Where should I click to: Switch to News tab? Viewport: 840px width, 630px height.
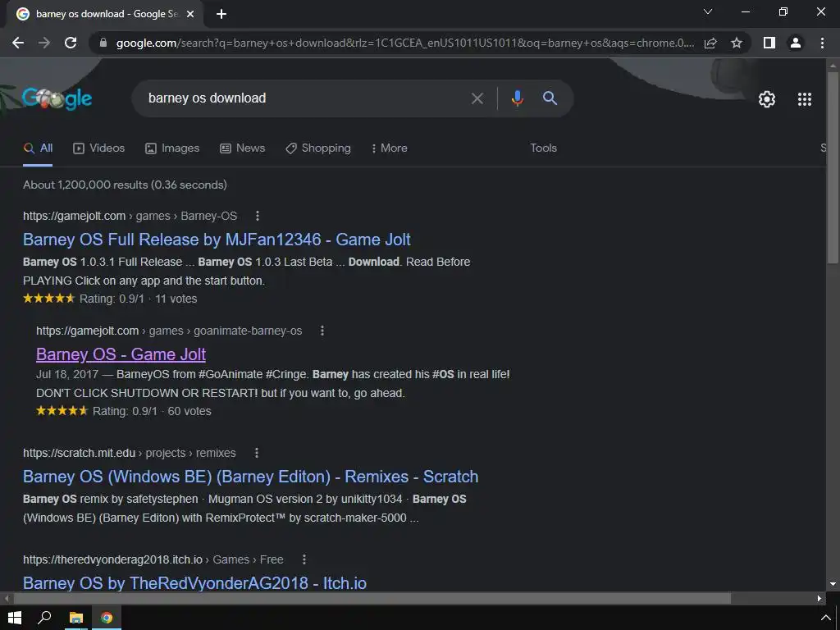pyautogui.click(x=242, y=148)
